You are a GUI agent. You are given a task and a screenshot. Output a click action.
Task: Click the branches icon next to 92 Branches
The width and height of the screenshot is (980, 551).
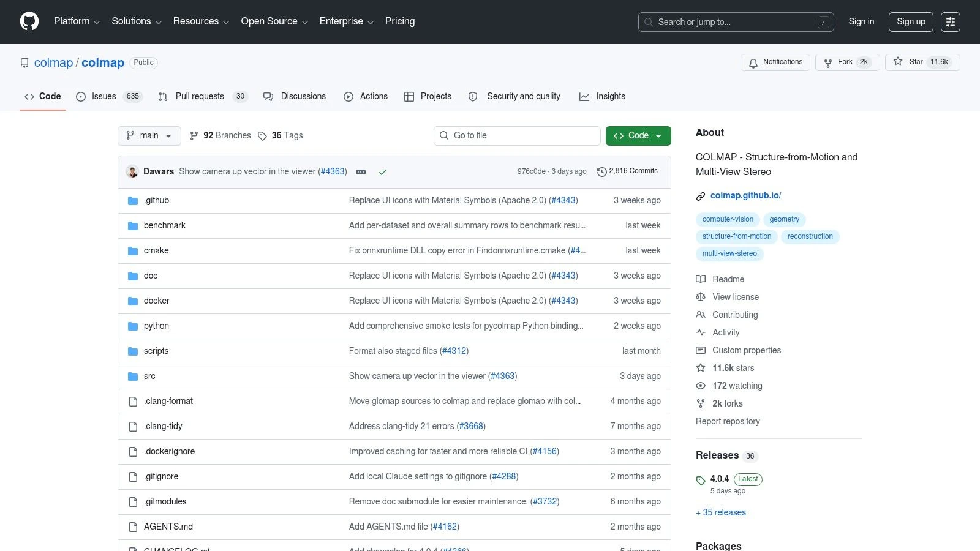(x=194, y=136)
